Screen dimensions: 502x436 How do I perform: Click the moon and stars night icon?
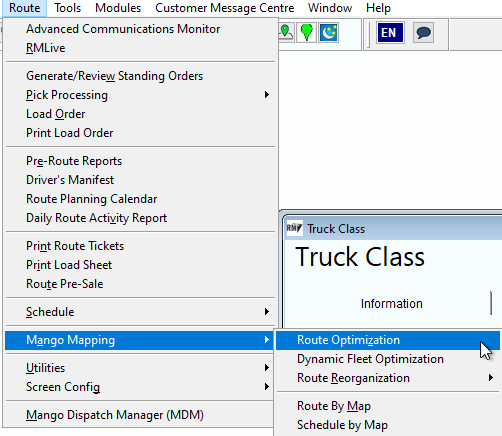point(329,32)
